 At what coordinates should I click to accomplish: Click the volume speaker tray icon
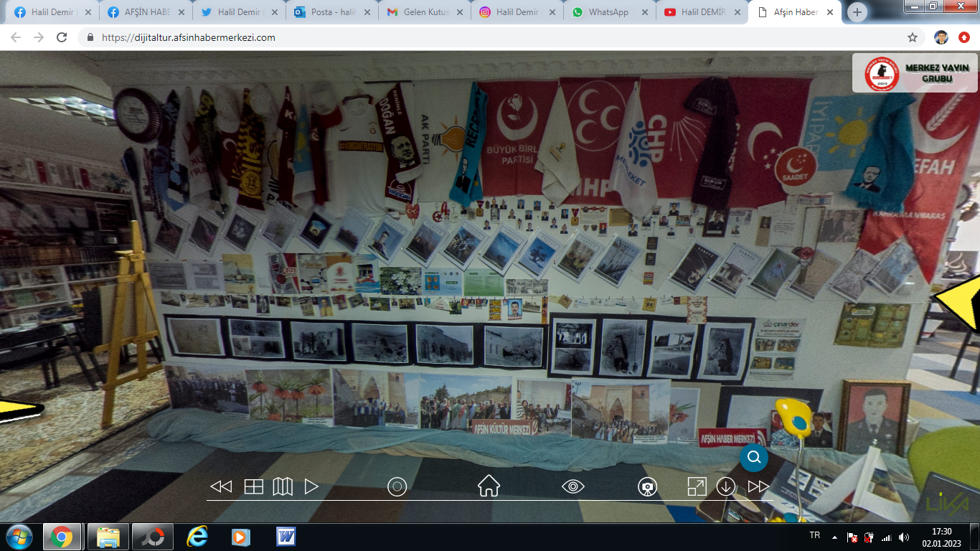coord(903,537)
